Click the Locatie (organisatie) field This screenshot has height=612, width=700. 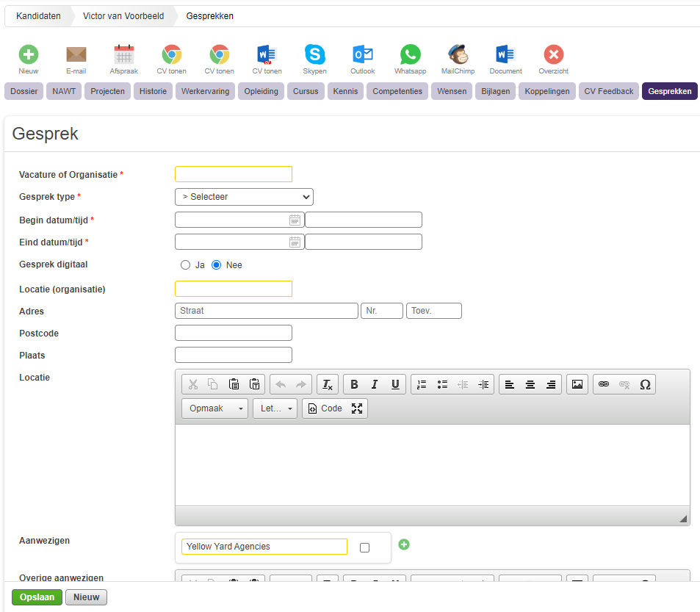(x=234, y=289)
